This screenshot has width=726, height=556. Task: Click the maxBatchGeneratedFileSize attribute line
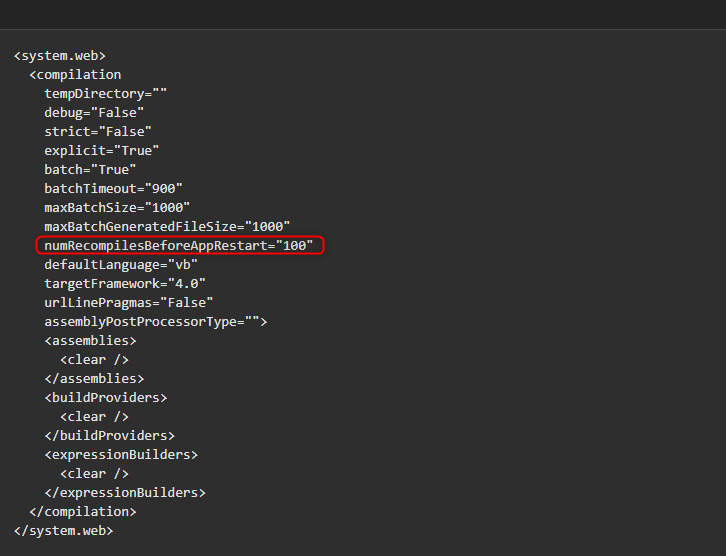point(167,226)
